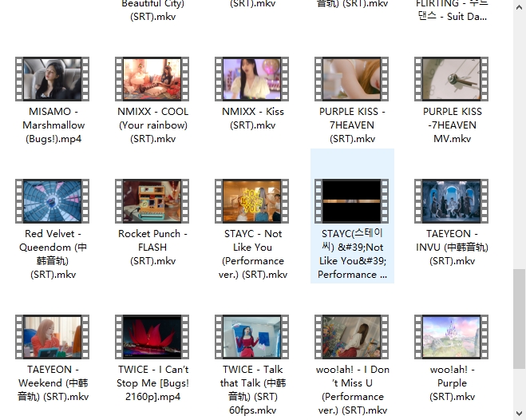Click the name 'PURPLE KISS - 7HEAVEN (SRT).mkv'
Screen dimensions: 526x420
(x=352, y=125)
